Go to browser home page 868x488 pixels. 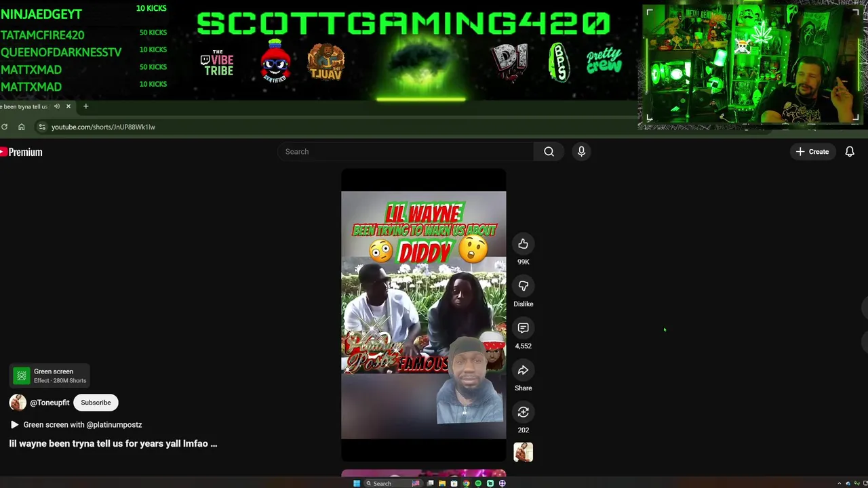tap(21, 127)
